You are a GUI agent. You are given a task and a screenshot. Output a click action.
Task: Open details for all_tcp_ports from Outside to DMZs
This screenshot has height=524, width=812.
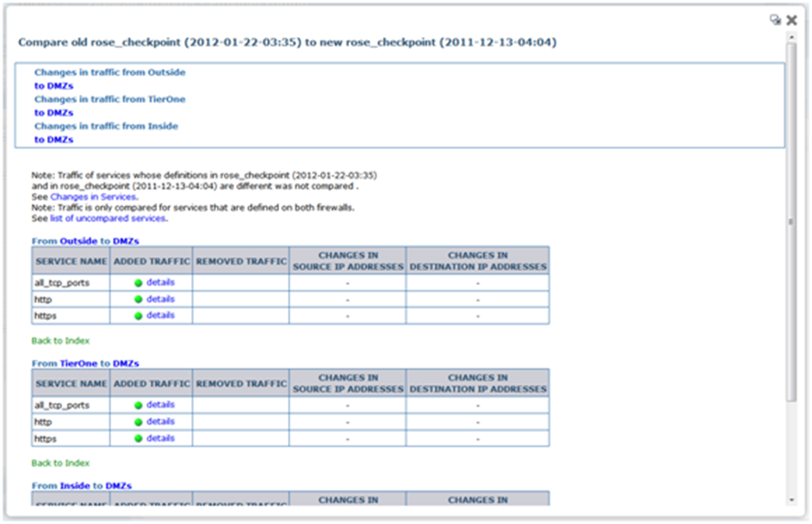pyautogui.click(x=160, y=282)
